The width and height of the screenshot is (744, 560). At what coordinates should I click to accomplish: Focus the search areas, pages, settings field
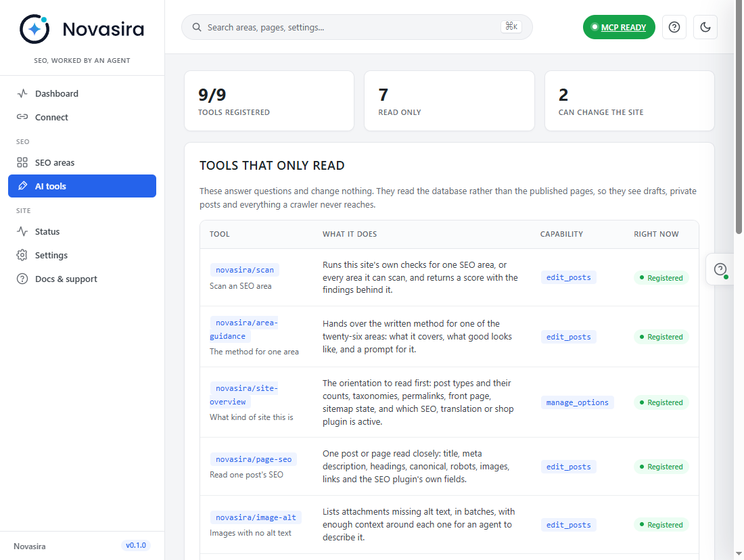tap(357, 27)
